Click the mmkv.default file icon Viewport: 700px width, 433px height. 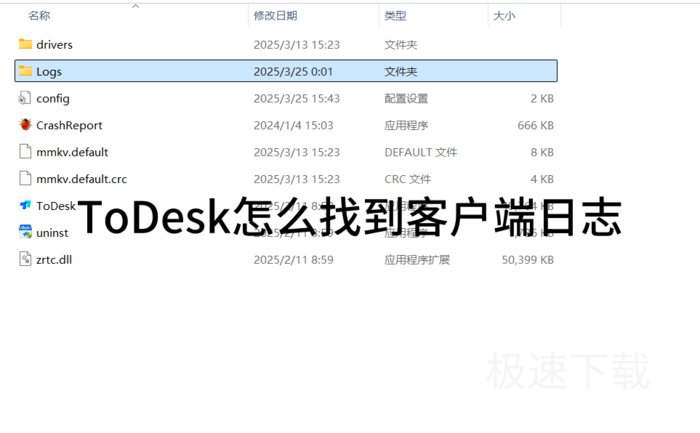click(25, 152)
